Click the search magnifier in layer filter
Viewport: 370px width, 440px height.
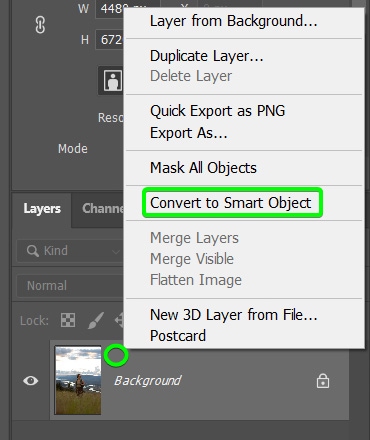(x=33, y=251)
